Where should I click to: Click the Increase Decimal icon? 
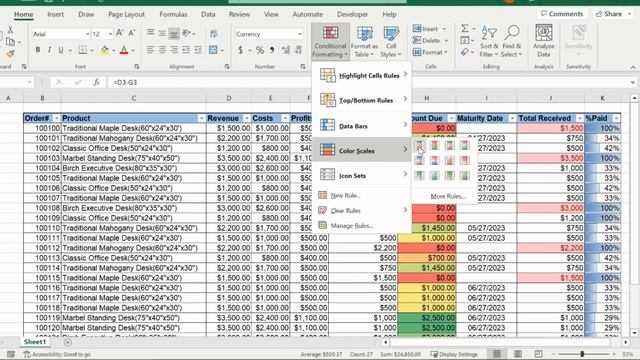[x=285, y=50]
